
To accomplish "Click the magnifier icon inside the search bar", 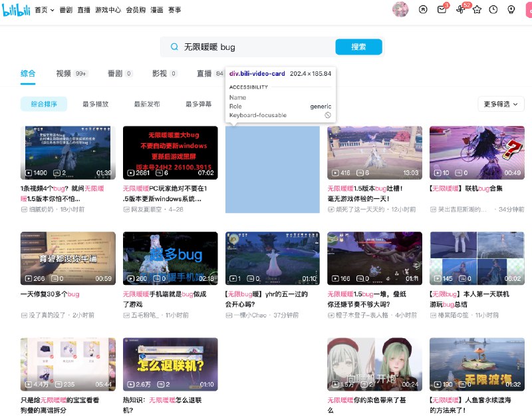I will (172, 47).
